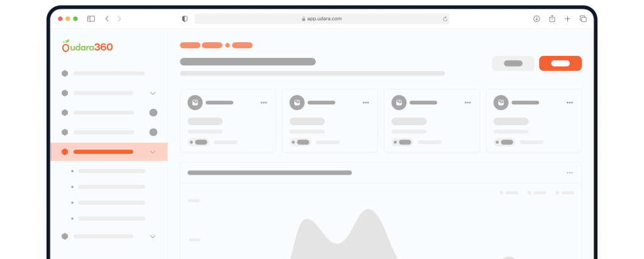Image resolution: width=644 pixels, height=259 pixels.
Task: Click the last breadcrumb pill after the dot
Action: click(242, 45)
